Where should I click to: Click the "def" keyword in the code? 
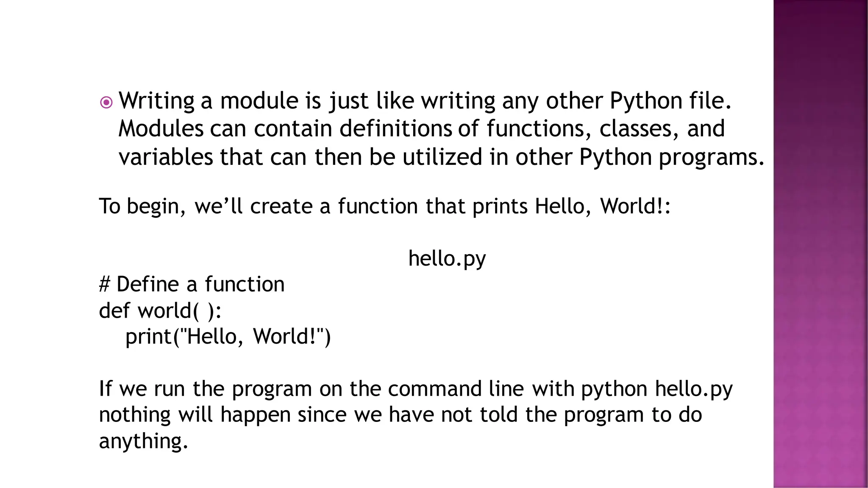114,311
